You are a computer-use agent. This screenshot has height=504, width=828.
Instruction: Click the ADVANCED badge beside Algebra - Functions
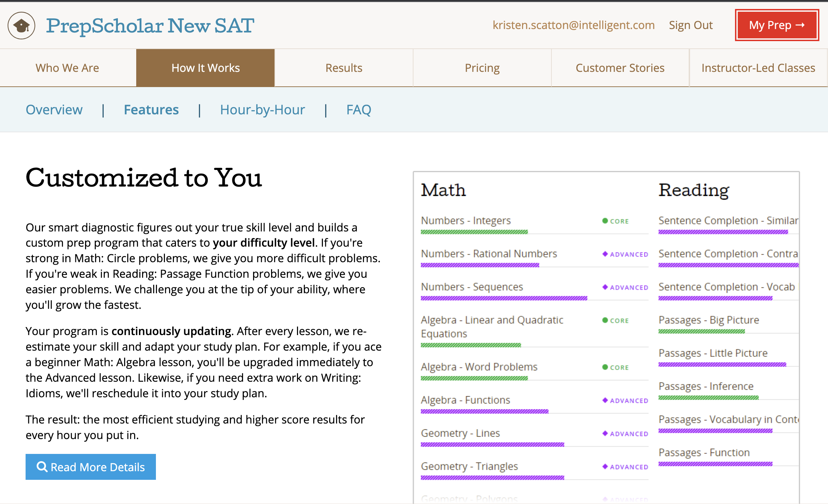pos(625,401)
